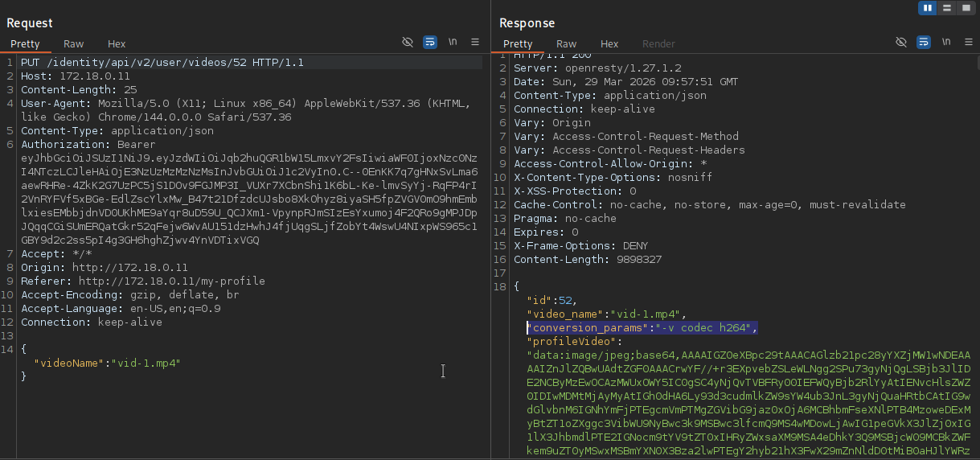Toggle hidden characters visibility in Request panel
Screen dimensions: 980x460
pyautogui.click(x=408, y=42)
